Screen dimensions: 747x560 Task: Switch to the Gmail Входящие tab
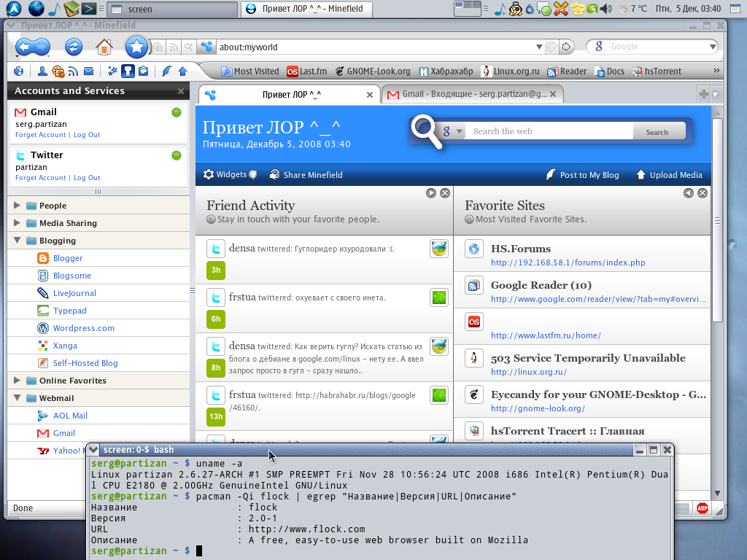(472, 94)
